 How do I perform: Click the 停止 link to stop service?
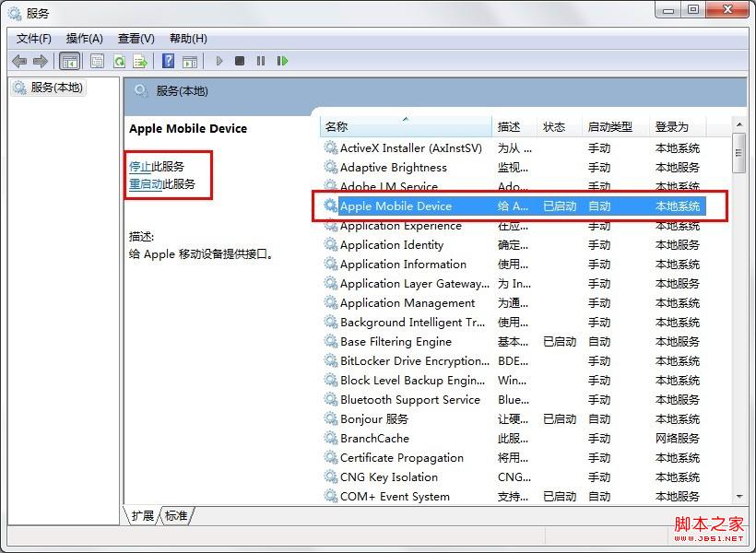140,166
